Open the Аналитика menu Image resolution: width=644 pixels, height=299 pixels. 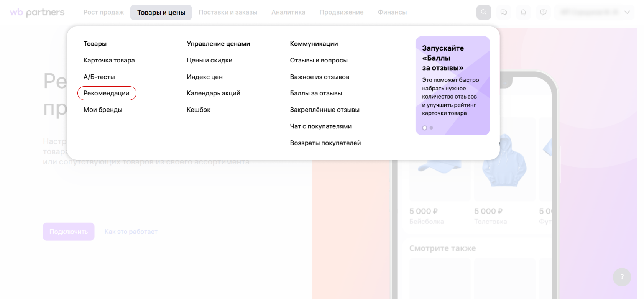coord(288,12)
